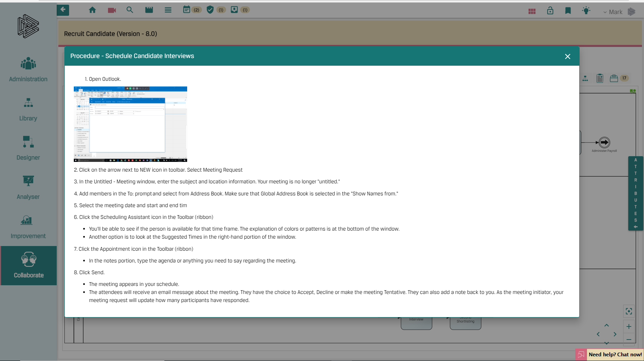Open the Administration section
This screenshot has width=644, height=361.
(x=28, y=69)
